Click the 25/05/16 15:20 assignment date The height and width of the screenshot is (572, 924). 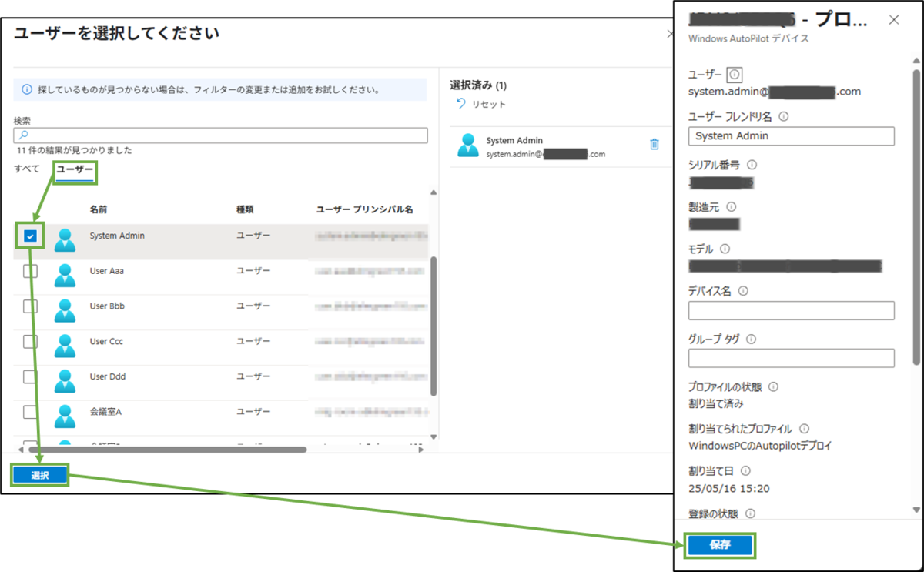[728, 488]
